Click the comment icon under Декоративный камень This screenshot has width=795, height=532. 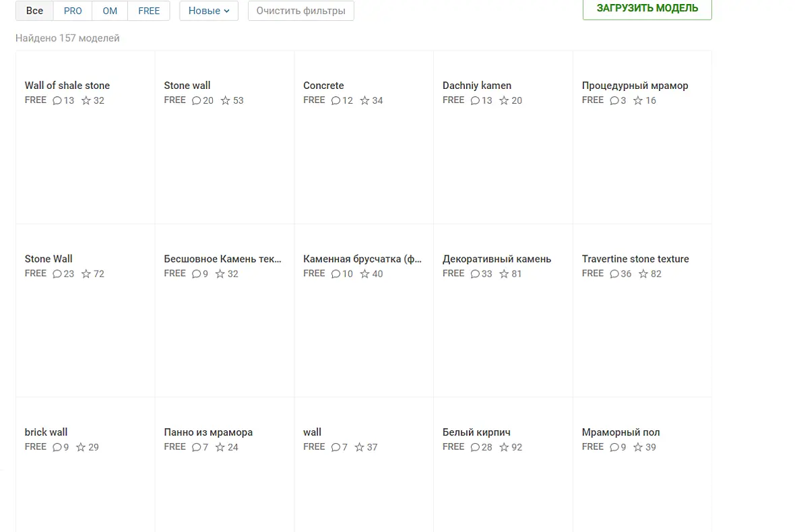click(475, 273)
